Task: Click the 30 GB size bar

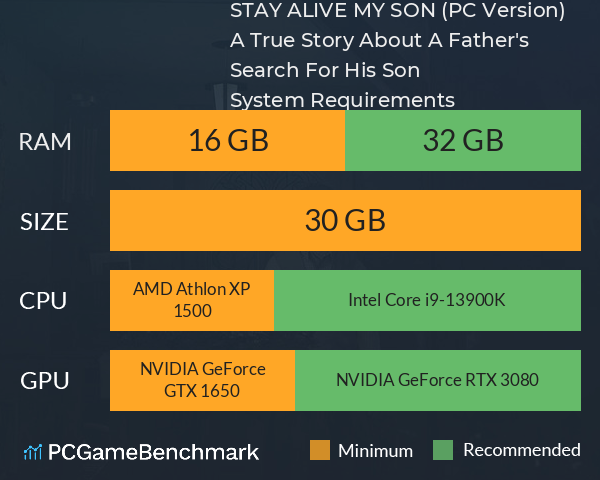Action: click(x=345, y=220)
